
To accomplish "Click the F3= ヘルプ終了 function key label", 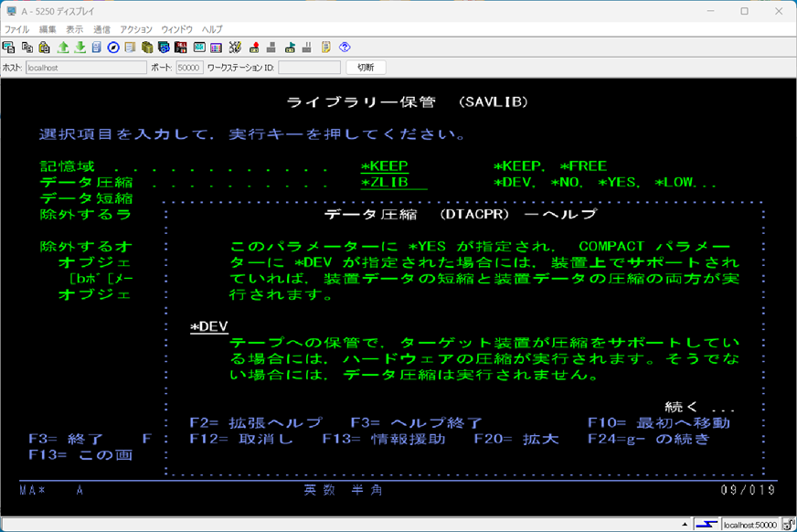I will pos(417,423).
